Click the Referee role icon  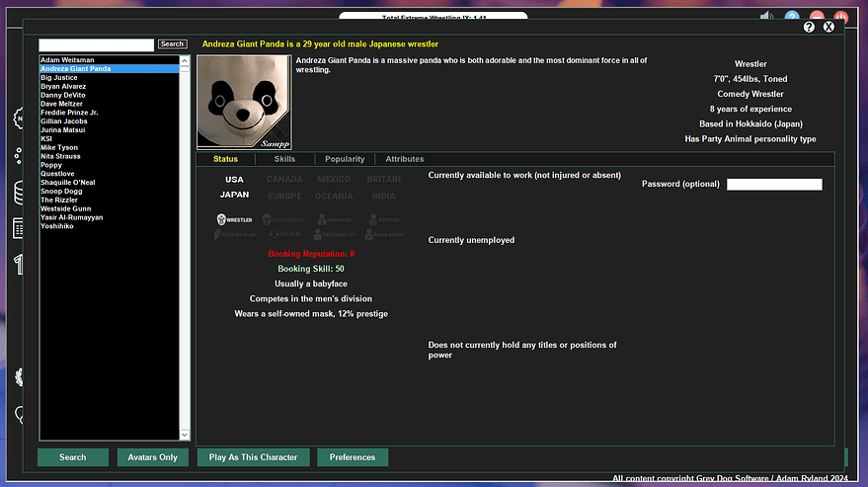click(x=373, y=219)
